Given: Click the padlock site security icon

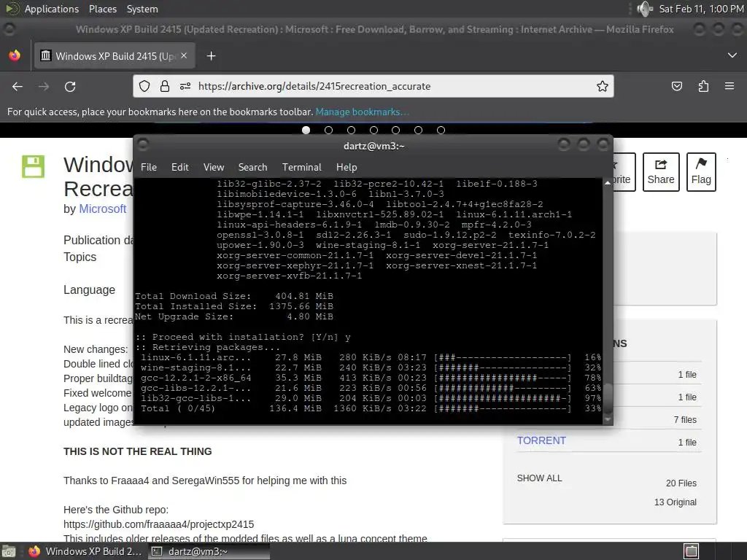Looking at the screenshot, I should click(165, 86).
